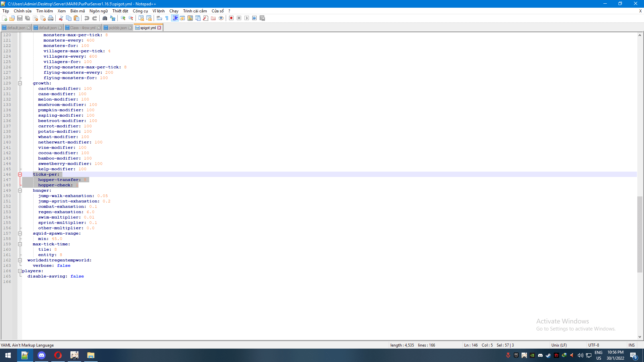Click the Save file toolbar icon
Viewport: 644px width, 362px height.
click(20, 18)
